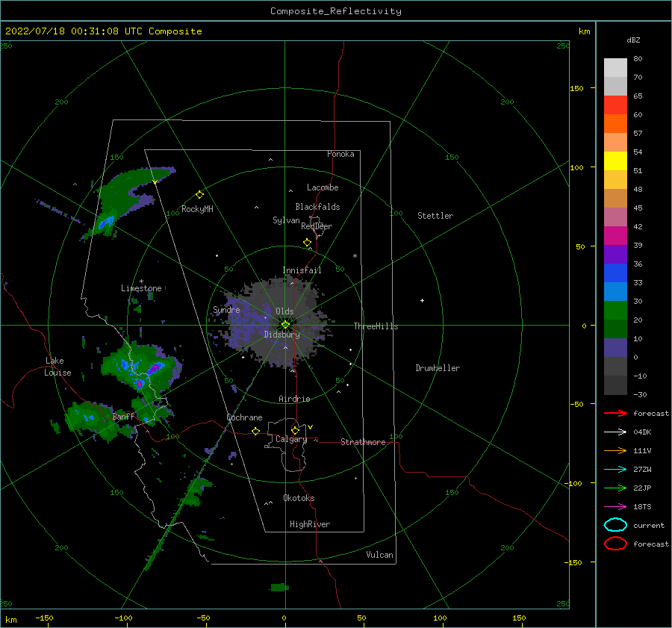Screen dimensions: 672x628
Task: Click the Lacombe city label
Action: tap(323, 187)
